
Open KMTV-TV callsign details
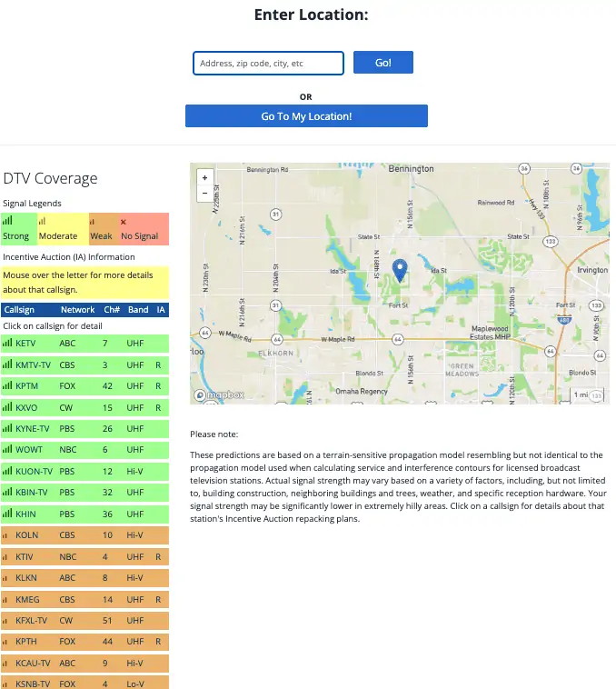34,364
